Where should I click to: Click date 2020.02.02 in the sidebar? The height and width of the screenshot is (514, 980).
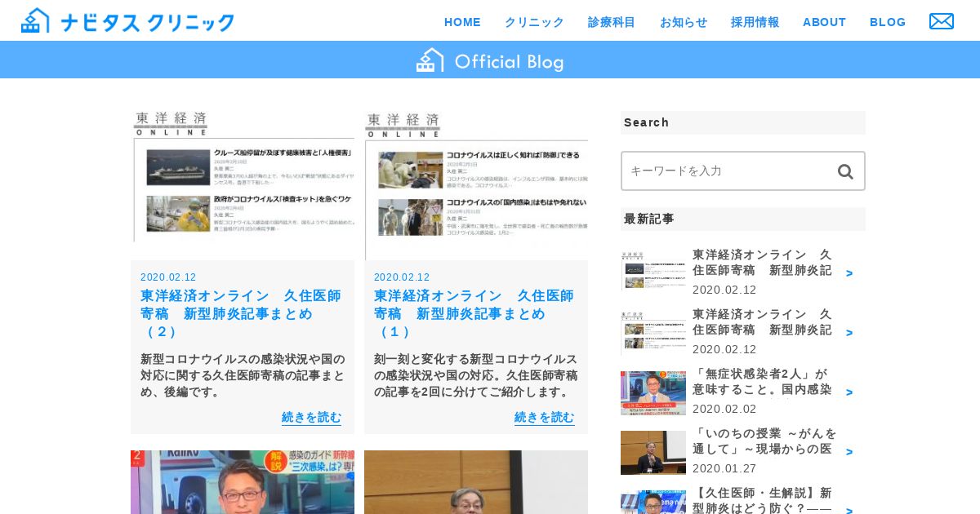[x=724, y=409]
